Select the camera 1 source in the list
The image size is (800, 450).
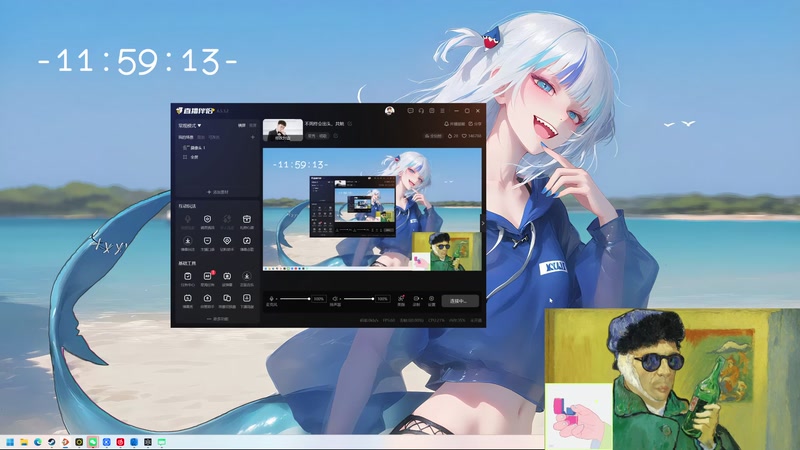(x=194, y=147)
